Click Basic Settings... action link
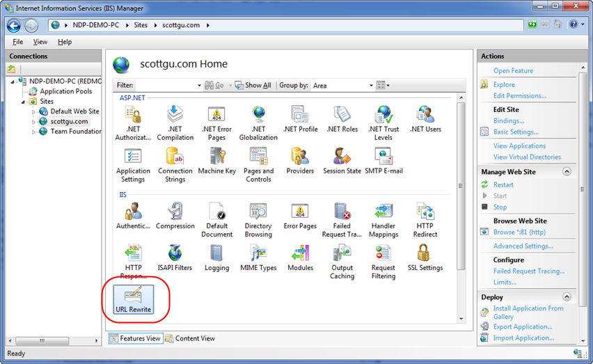 coord(516,132)
